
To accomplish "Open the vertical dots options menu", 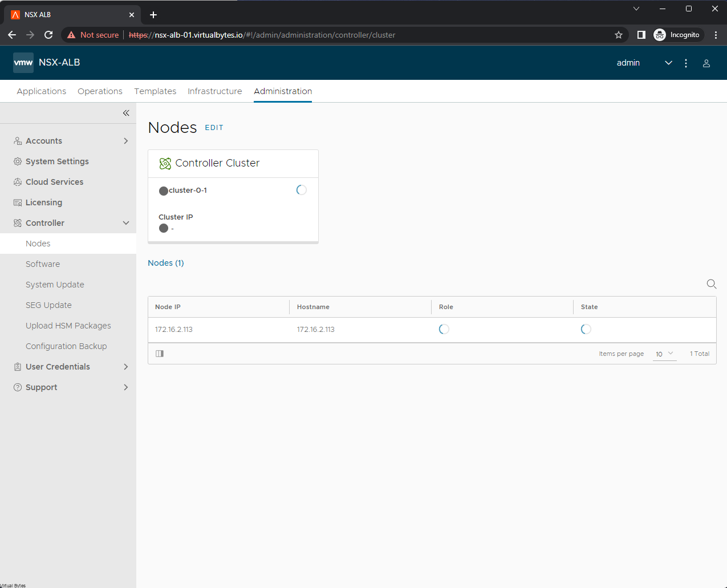I will [x=686, y=63].
